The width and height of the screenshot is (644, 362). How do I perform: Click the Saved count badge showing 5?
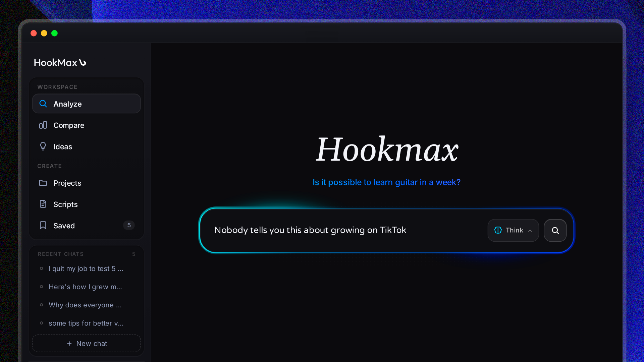click(129, 225)
